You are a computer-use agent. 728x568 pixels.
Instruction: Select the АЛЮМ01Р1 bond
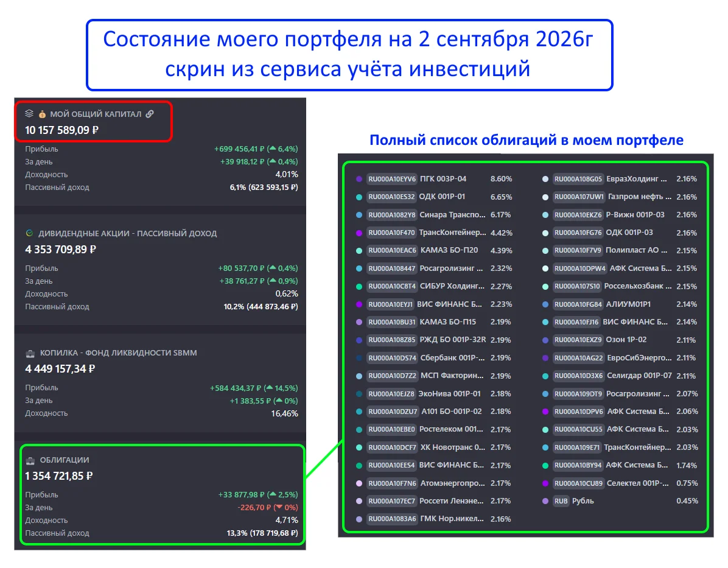point(628,304)
